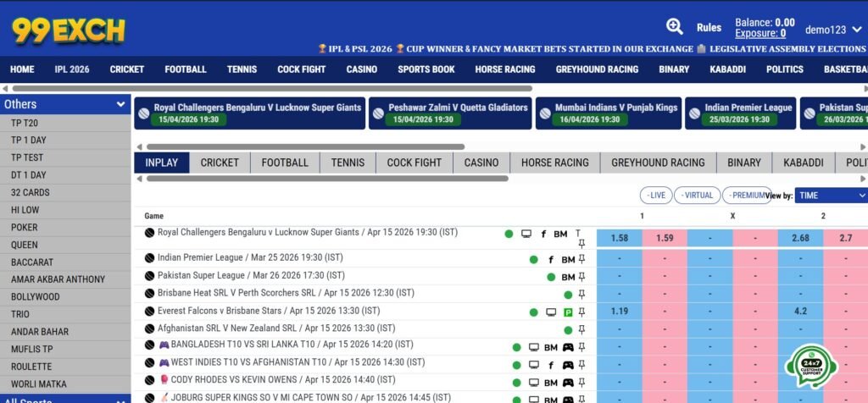Screen dimensions: 868x403
Task: Open Mumbai Indians V Punjab Kings highlight card
Action: (607, 113)
